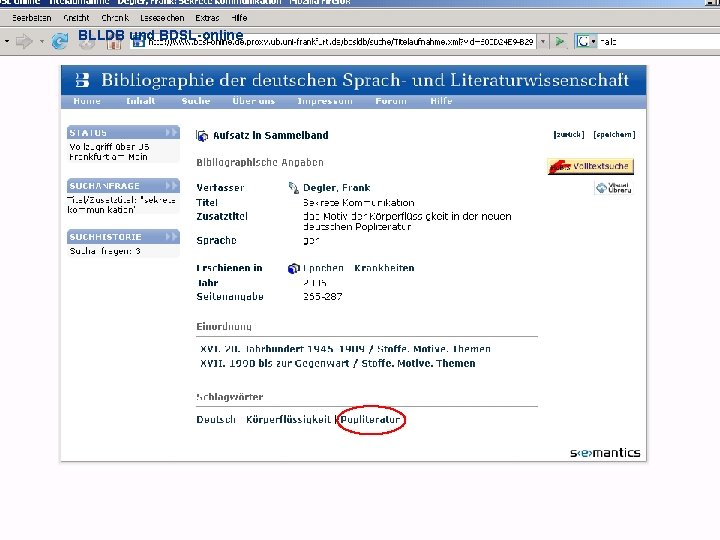Click page range 255-287

tap(322, 297)
